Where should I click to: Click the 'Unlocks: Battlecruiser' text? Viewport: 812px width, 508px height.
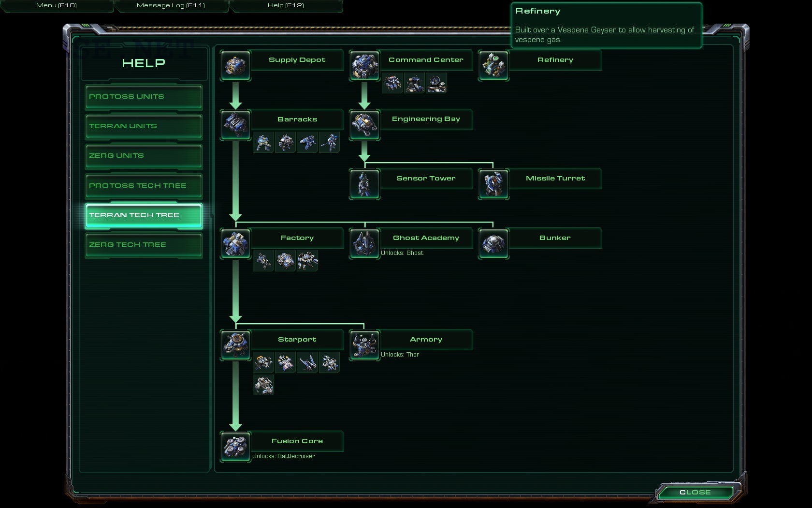(x=283, y=456)
